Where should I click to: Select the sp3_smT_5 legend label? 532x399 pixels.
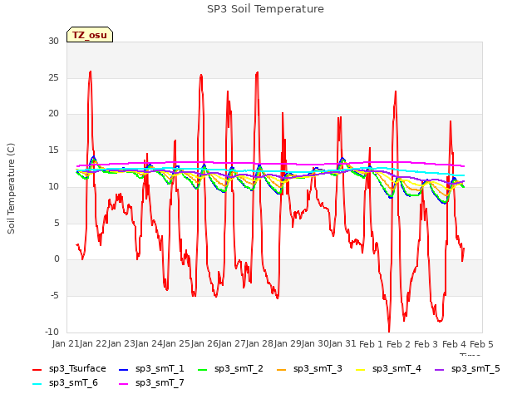point(475,369)
